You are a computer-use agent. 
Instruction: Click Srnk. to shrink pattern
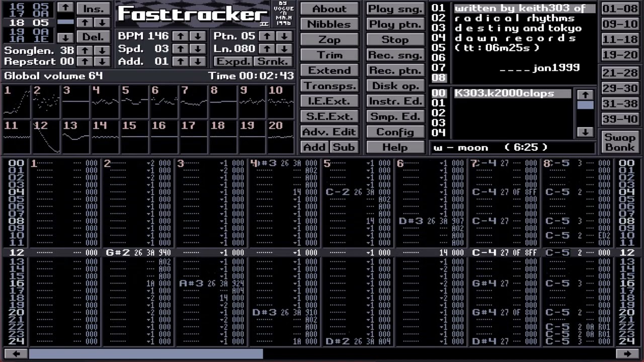click(273, 61)
